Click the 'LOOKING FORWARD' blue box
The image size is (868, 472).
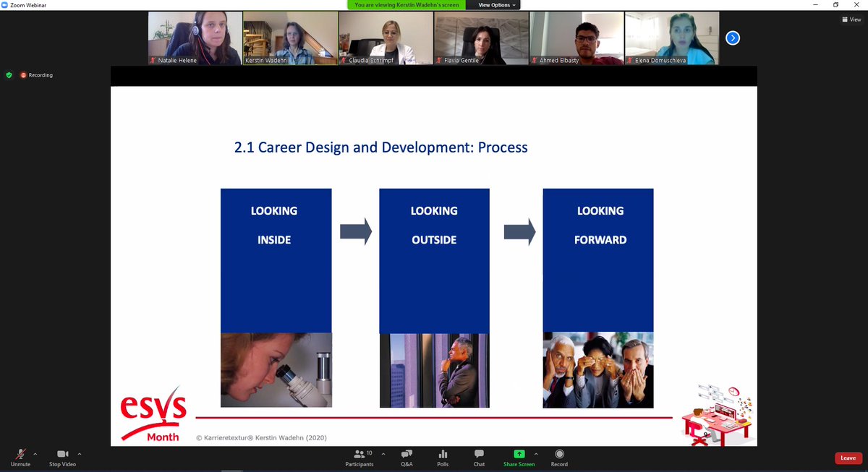pos(598,260)
